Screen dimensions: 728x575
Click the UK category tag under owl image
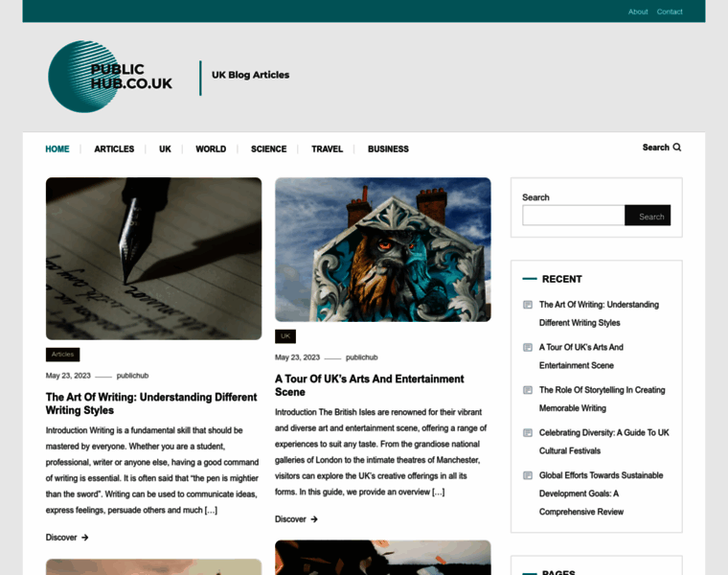tap(285, 336)
